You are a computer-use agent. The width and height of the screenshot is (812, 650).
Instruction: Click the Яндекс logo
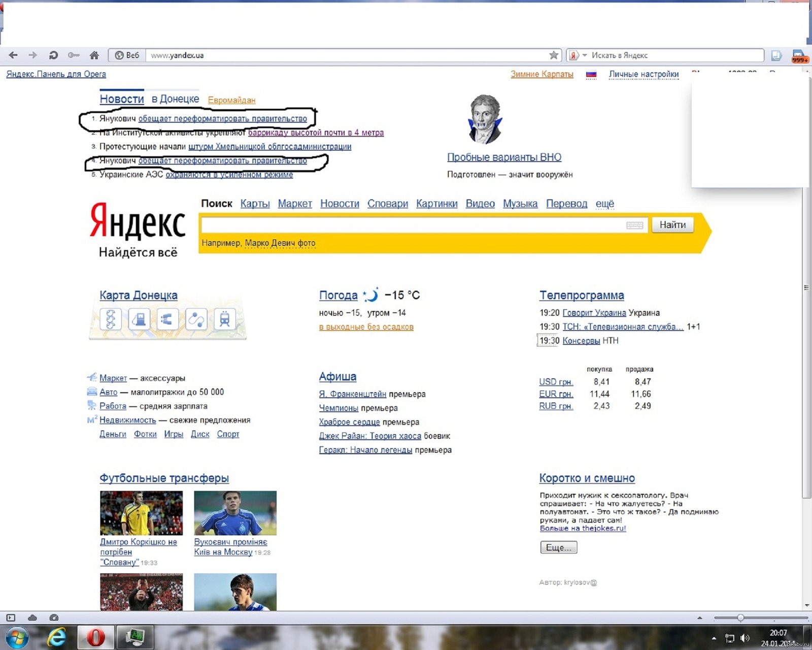[138, 221]
